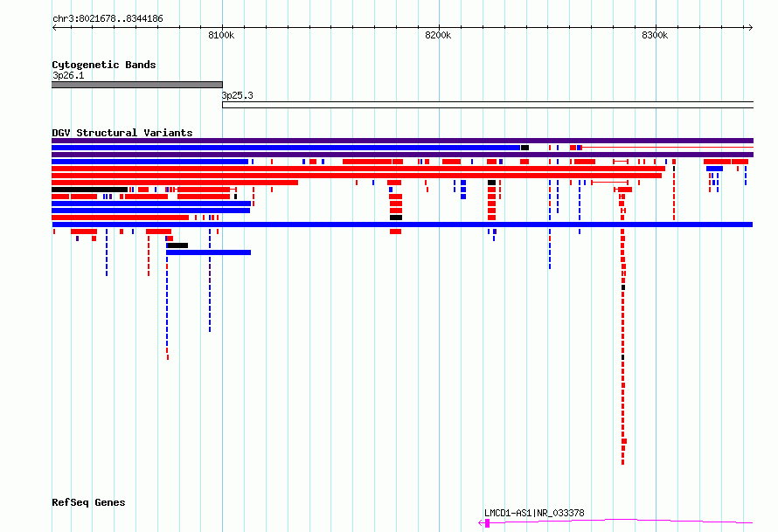This screenshot has height=532, width=778.
Task: Select the topmost purple DGV variant bar
Action: [402, 141]
